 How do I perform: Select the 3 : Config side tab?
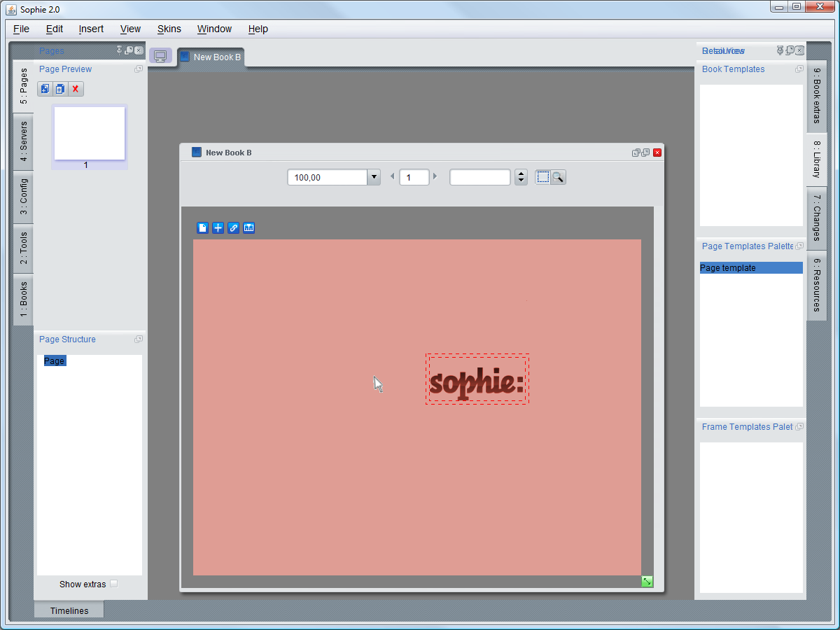[23, 197]
